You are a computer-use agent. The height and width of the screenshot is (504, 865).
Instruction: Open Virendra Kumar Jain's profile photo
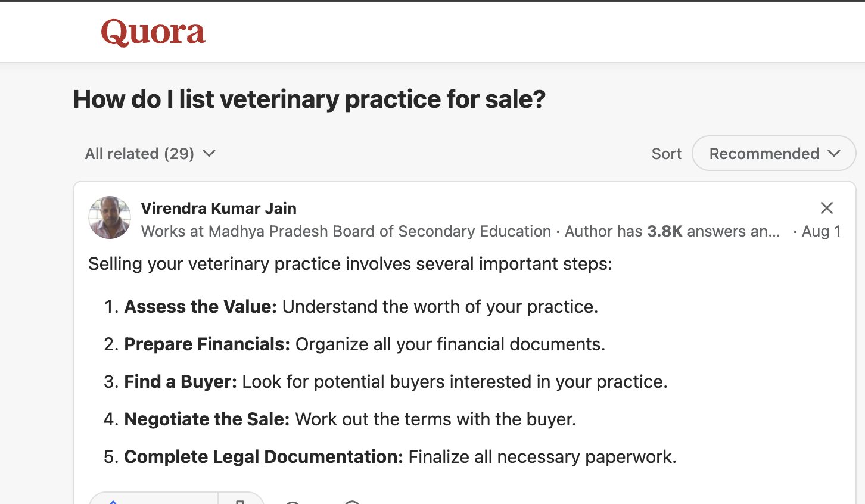pyautogui.click(x=110, y=217)
